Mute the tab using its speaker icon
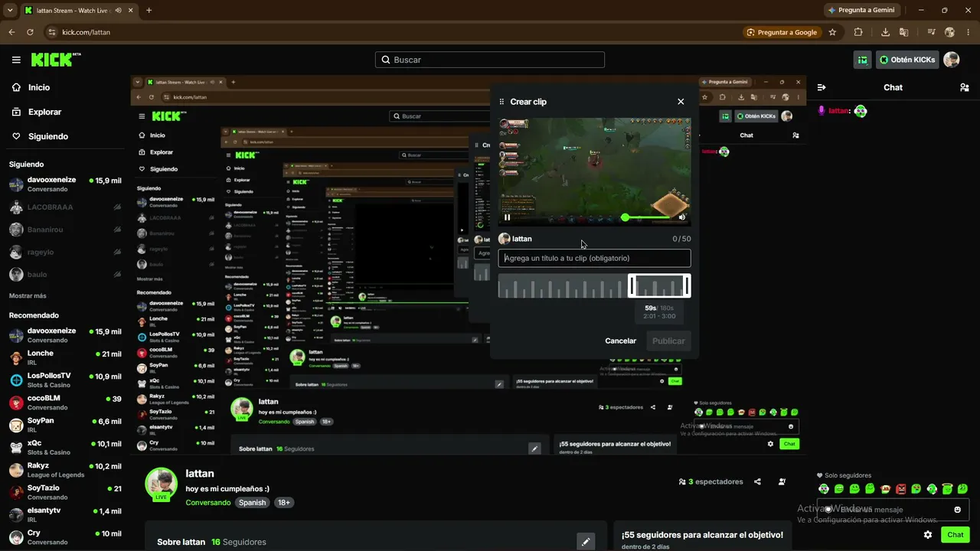 tap(119, 11)
